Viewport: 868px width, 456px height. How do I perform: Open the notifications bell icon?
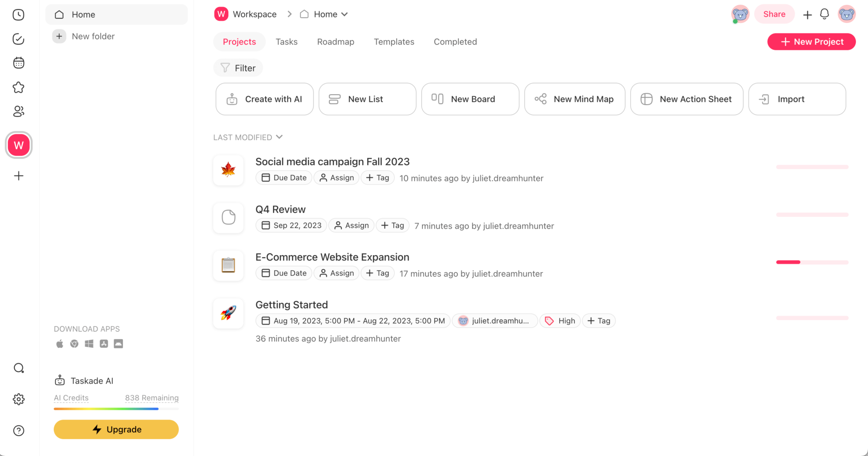click(824, 14)
